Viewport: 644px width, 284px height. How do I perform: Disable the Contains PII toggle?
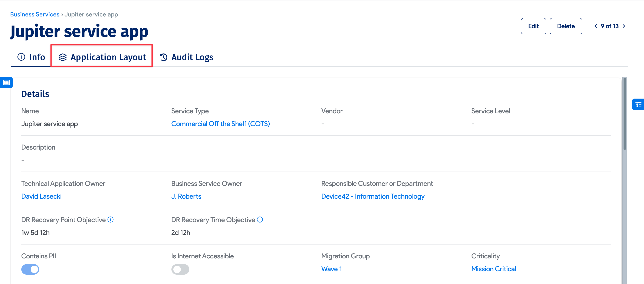(30, 269)
